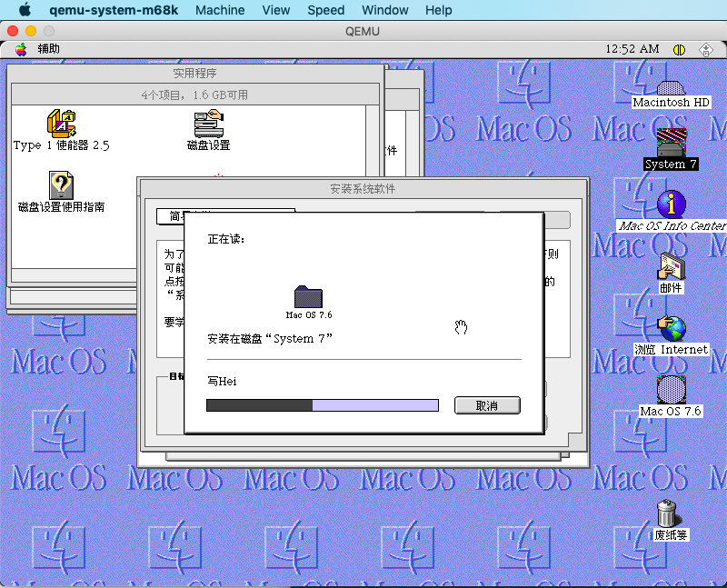Open the 磁盘设置 utility icon
Viewport: 727px width, 588px height.
209,124
